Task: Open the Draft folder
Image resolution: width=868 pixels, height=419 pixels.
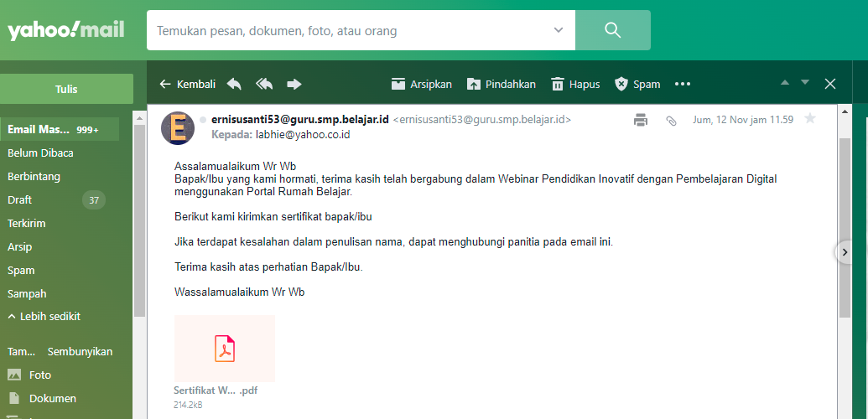Action: tap(19, 199)
